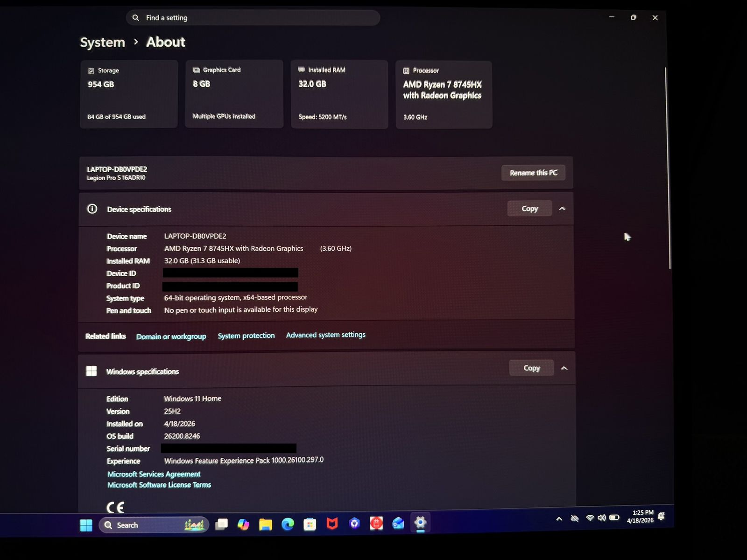Click the Rename this PC button
Viewport: 747px width, 560px height.
coord(533,173)
